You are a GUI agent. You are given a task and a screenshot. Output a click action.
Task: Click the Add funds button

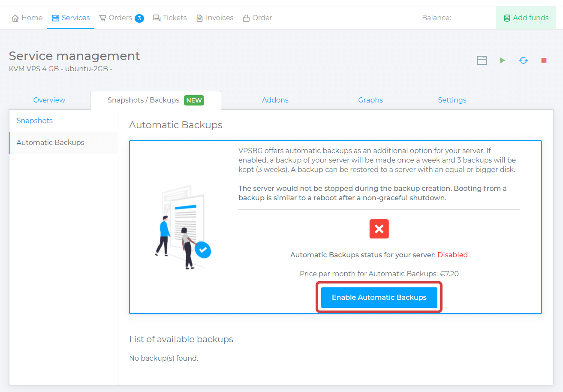pyautogui.click(x=526, y=18)
